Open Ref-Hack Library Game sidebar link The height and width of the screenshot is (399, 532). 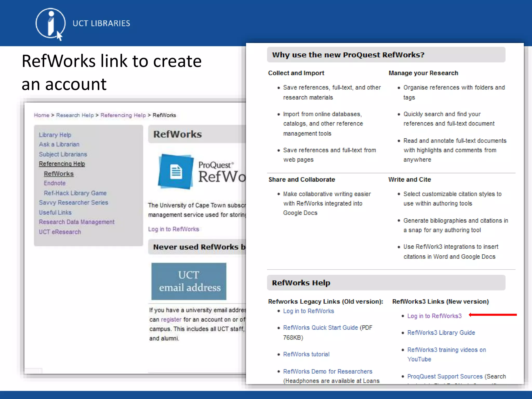[x=75, y=193]
